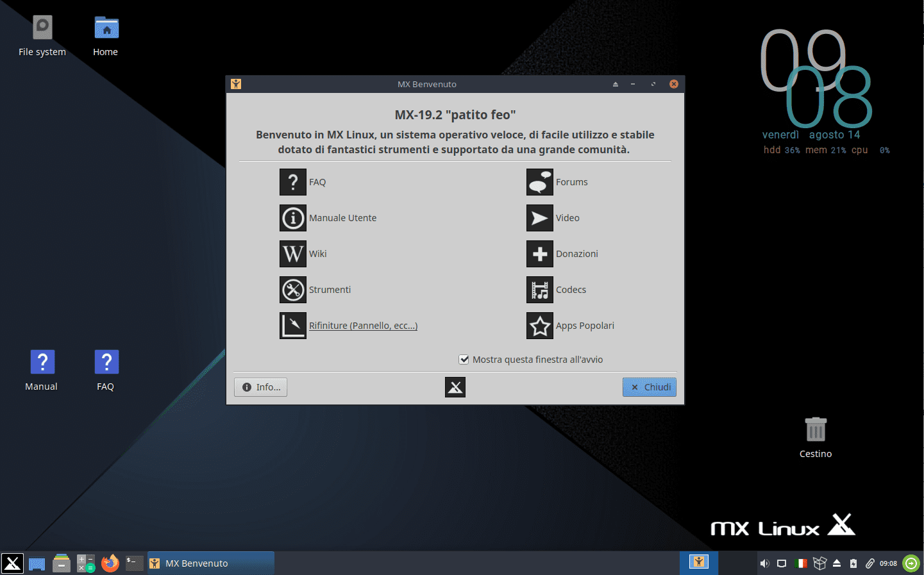Click the package updater box tray icon
924x575 pixels.
(819, 563)
